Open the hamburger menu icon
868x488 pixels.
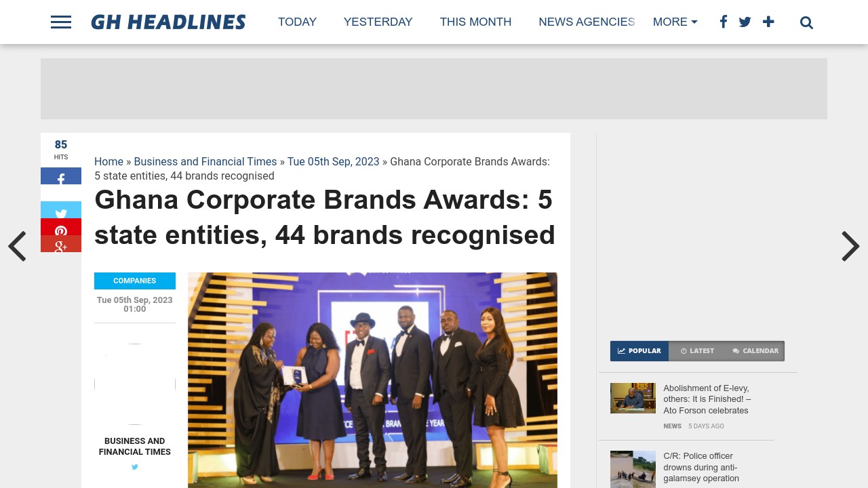click(x=61, y=22)
